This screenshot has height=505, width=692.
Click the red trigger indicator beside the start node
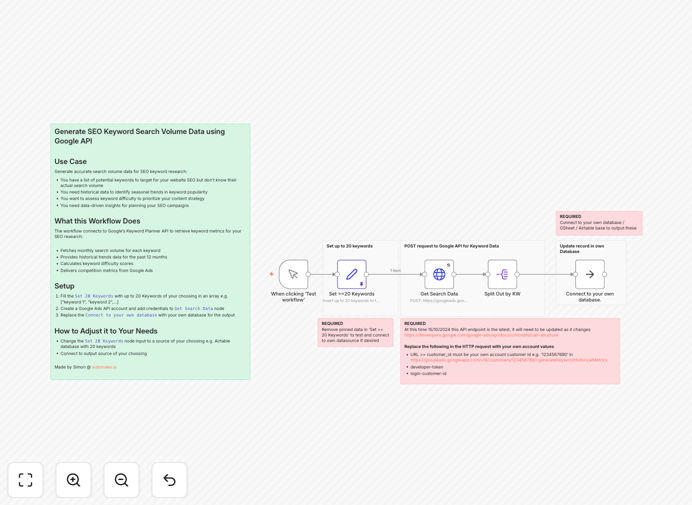coord(271,274)
